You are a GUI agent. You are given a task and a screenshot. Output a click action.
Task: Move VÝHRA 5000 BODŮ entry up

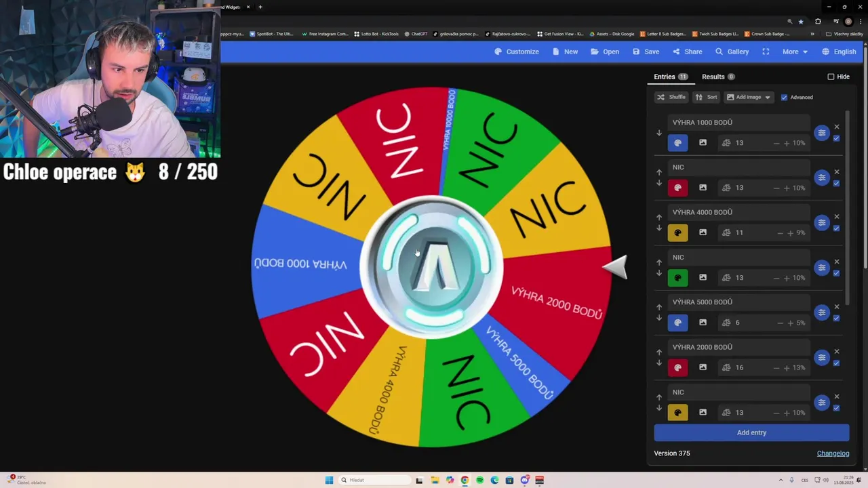[x=659, y=307]
